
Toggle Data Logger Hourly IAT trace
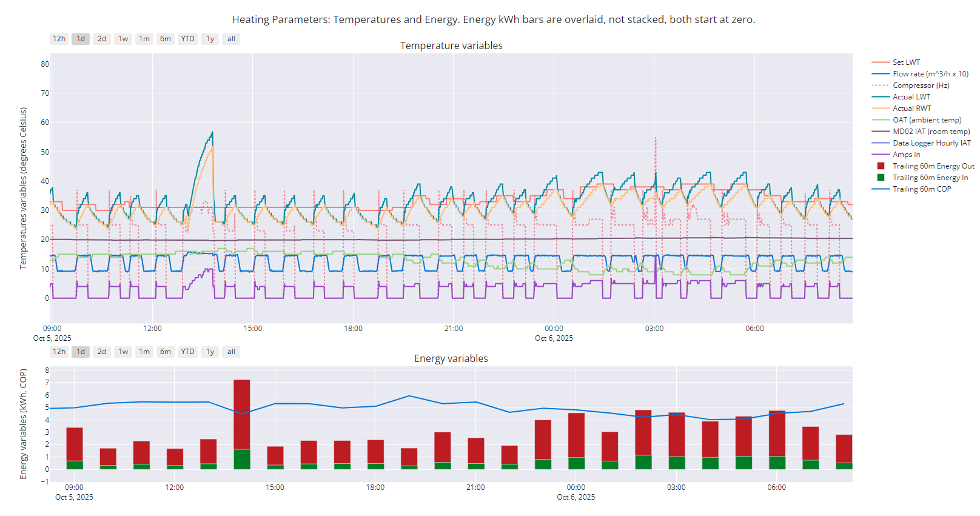click(x=931, y=143)
